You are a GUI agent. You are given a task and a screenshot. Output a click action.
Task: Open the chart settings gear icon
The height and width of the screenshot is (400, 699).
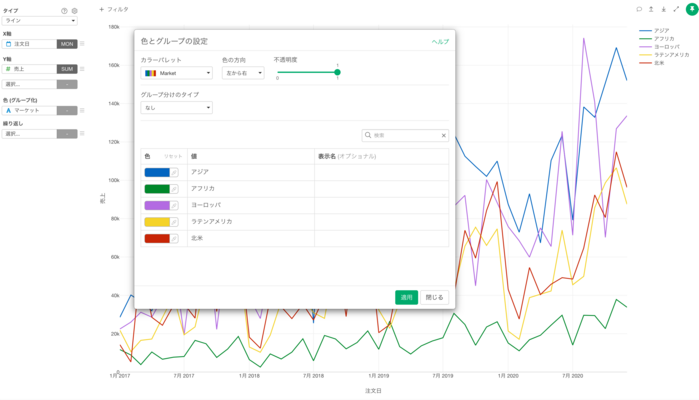(x=74, y=10)
